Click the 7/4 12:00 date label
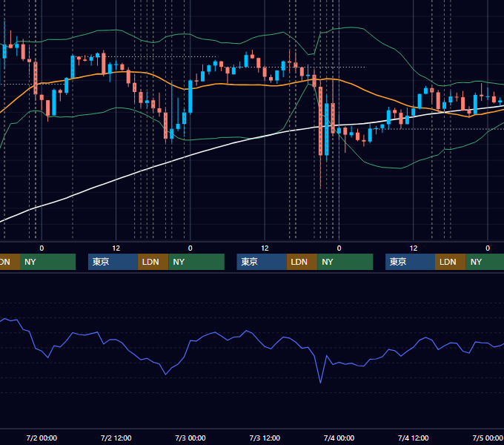The image size is (504, 445). coord(414,438)
